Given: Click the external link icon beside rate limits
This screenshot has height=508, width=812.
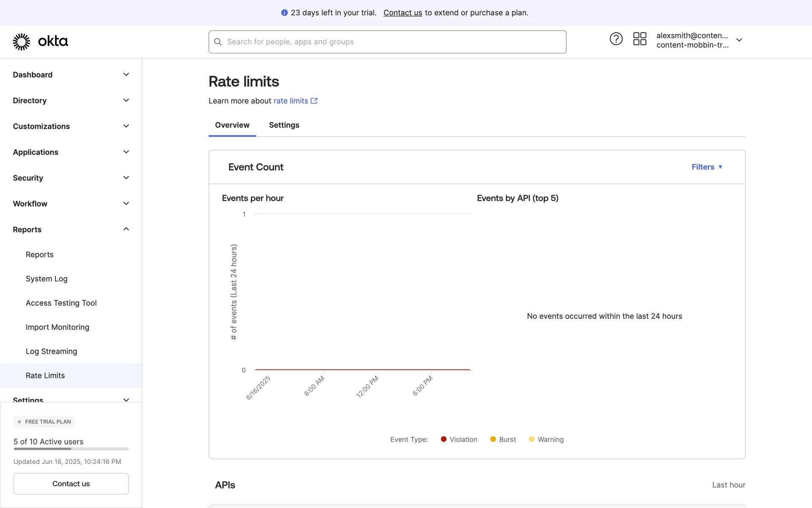Looking at the screenshot, I should [x=314, y=101].
